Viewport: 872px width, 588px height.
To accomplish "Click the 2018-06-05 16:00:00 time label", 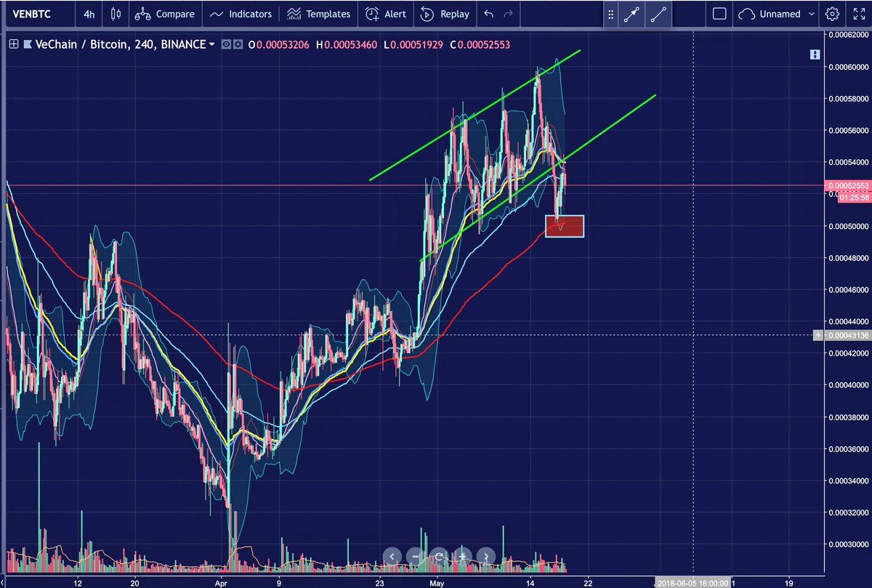I will coord(693,582).
